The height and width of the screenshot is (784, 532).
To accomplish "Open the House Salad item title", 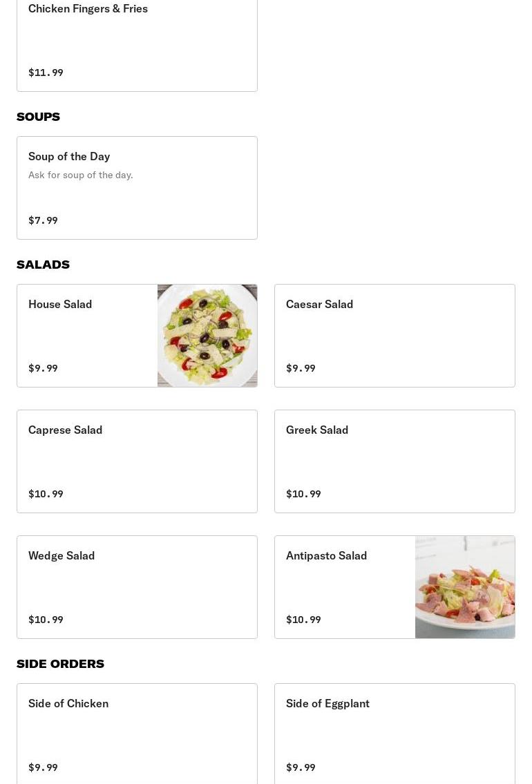I will coord(60,304).
